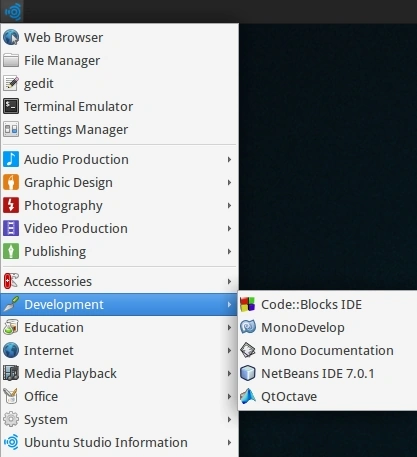This screenshot has width=417, height=457.
Task: Launch Settings Manager
Action: pyautogui.click(x=119, y=129)
